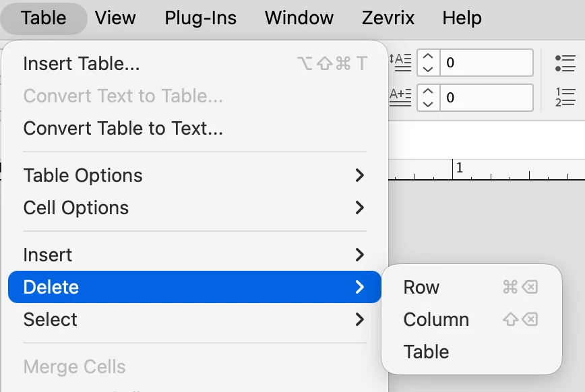The image size is (585, 392).
Task: Click the numbered list icon
Action: pyautogui.click(x=565, y=98)
